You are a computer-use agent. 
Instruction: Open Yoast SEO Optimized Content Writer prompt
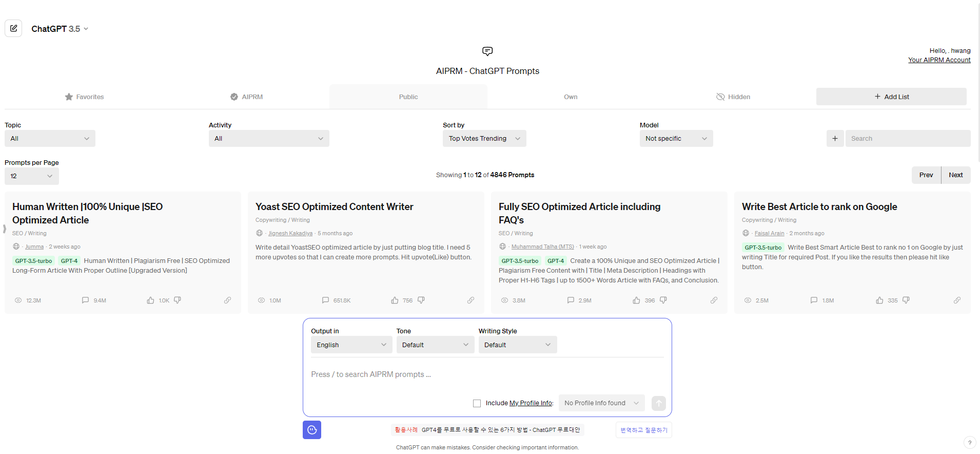pyautogui.click(x=334, y=206)
